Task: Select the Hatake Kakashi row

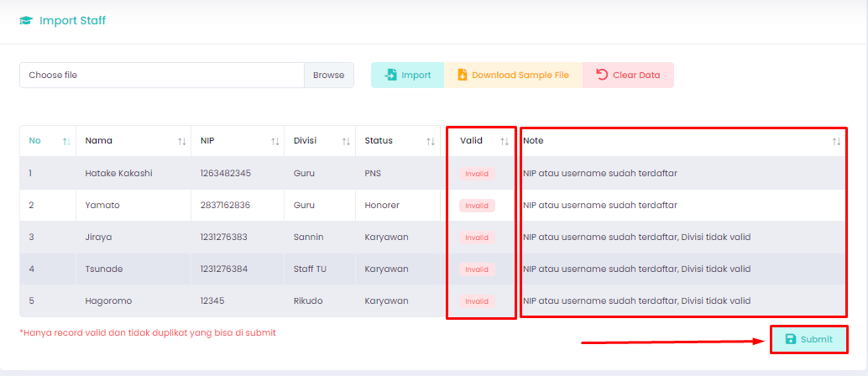Action: (433, 174)
